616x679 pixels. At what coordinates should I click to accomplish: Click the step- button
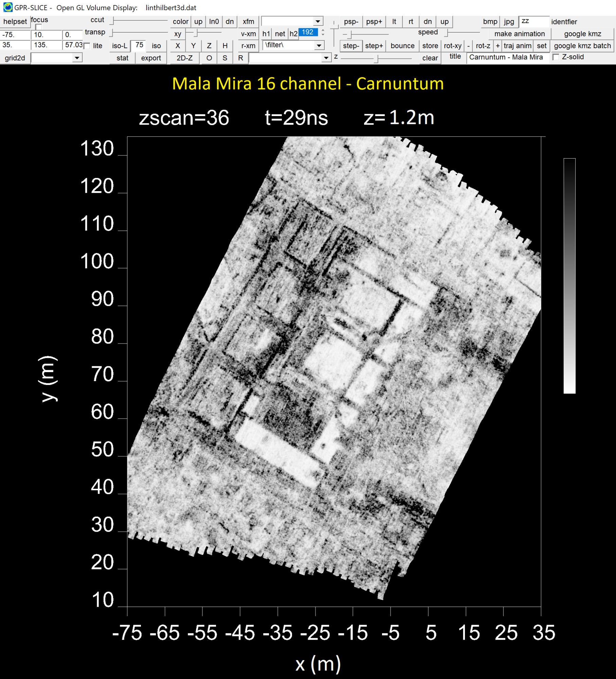click(351, 46)
